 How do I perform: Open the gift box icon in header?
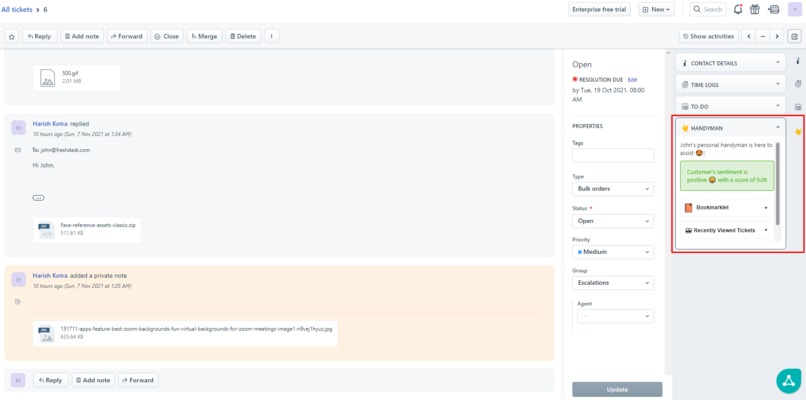(x=755, y=9)
